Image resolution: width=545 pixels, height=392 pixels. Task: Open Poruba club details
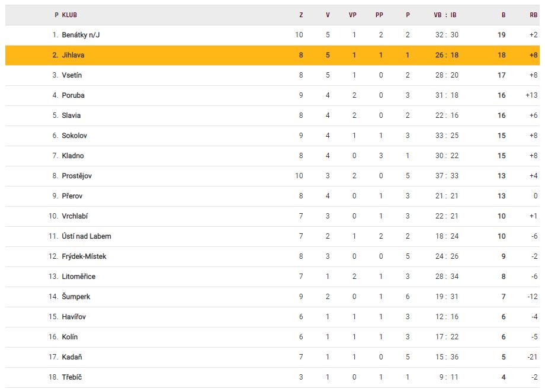click(73, 95)
